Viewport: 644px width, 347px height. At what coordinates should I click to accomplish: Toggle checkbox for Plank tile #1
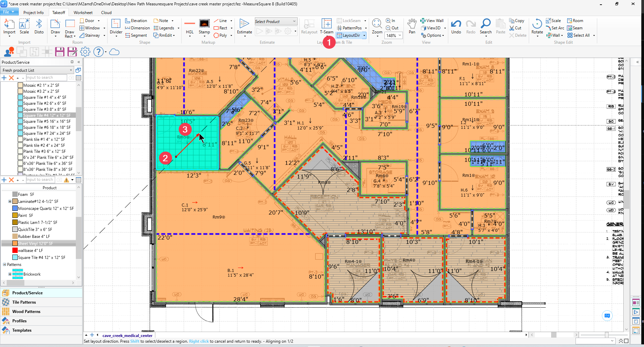[x=20, y=139]
